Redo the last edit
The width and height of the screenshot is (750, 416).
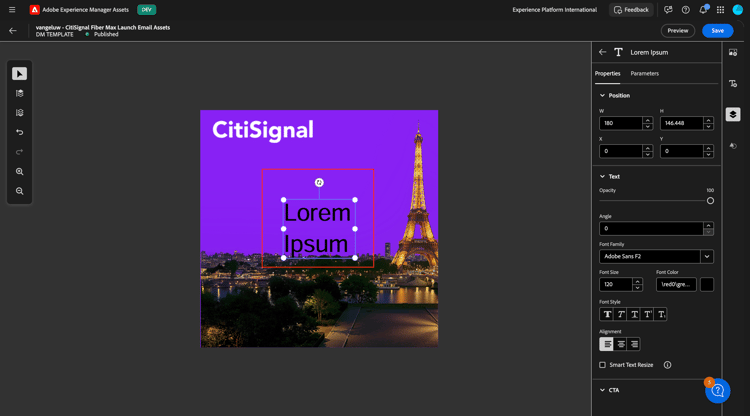point(20,152)
